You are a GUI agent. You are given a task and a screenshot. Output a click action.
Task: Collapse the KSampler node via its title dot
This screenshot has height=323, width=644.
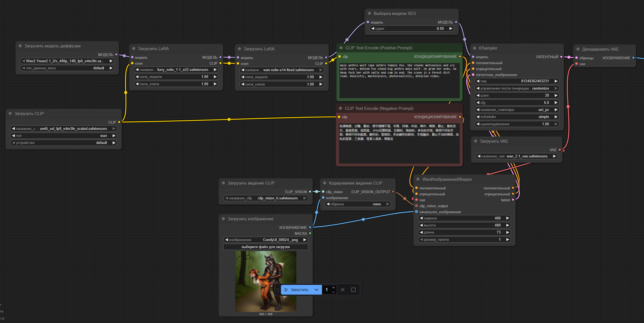coord(475,48)
